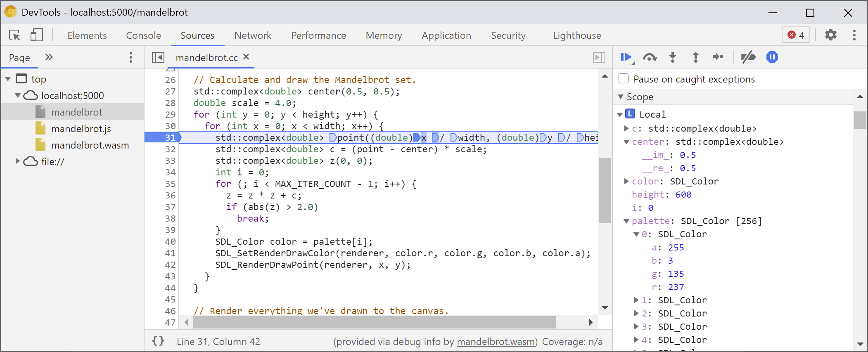The height and width of the screenshot is (352, 868).
Task: Select the mandelbrot.js file
Action: tap(81, 129)
